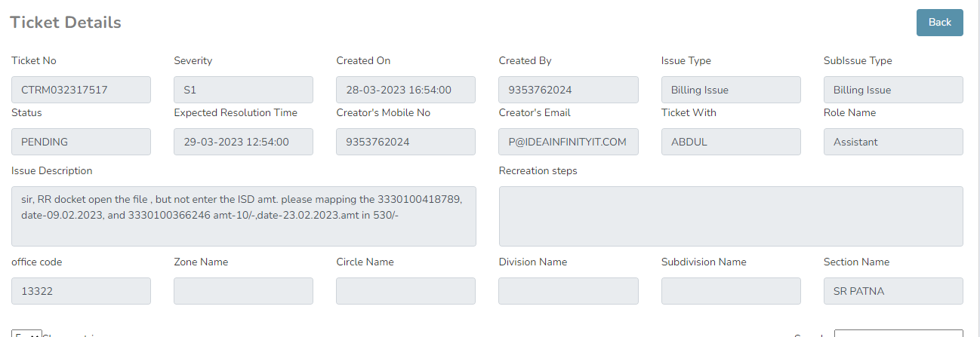Click the Status PENDING field
The image size is (980, 337).
click(x=81, y=142)
